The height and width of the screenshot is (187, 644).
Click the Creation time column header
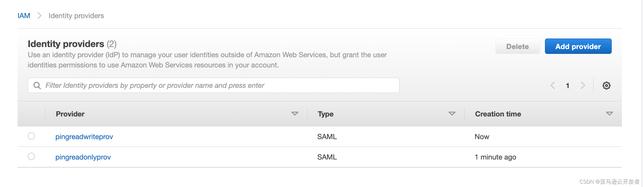(498, 114)
